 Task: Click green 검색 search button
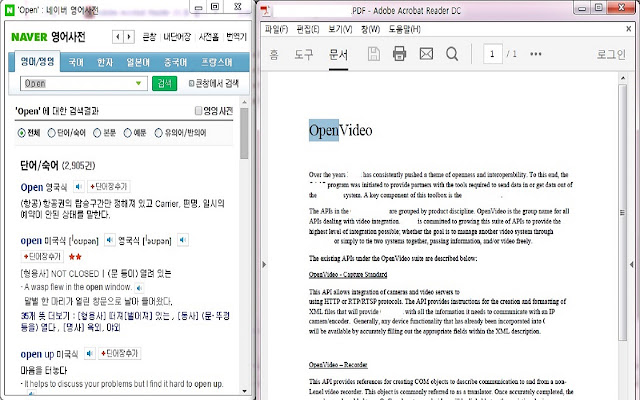click(164, 83)
